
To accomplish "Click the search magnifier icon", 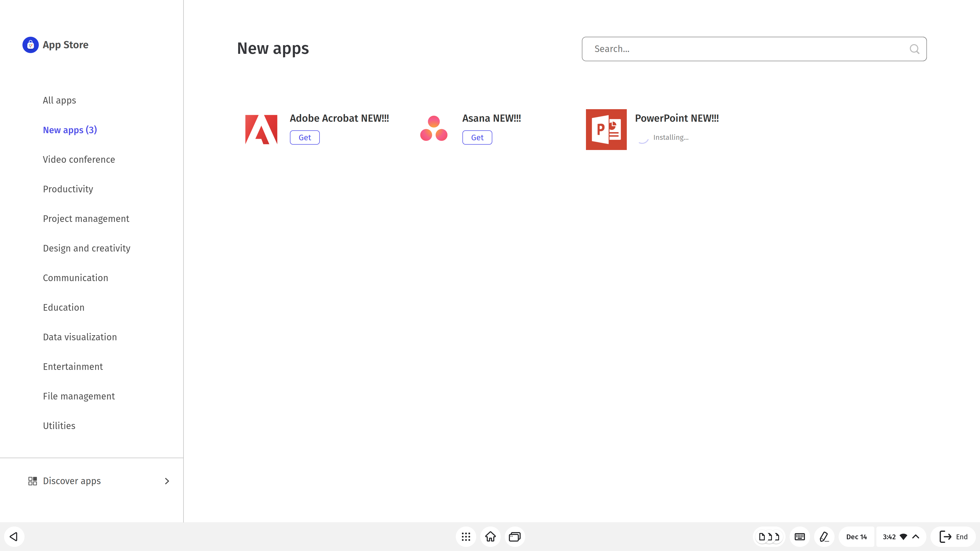I will point(914,49).
